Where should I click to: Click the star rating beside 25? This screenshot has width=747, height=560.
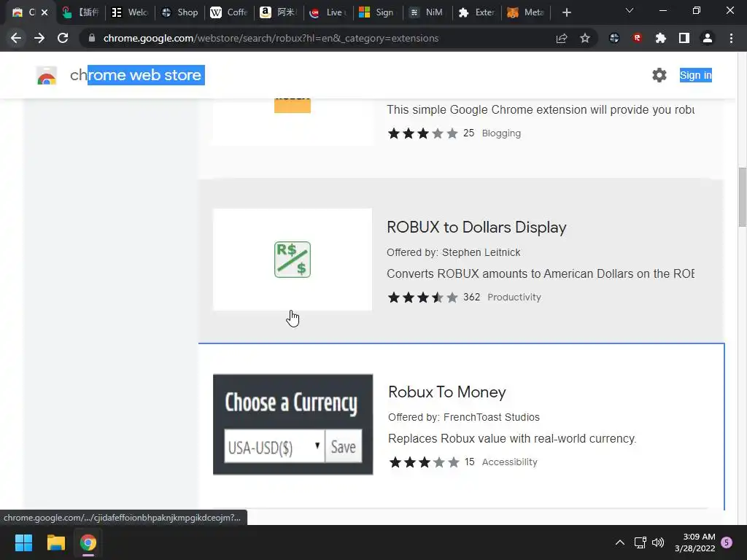coord(422,133)
